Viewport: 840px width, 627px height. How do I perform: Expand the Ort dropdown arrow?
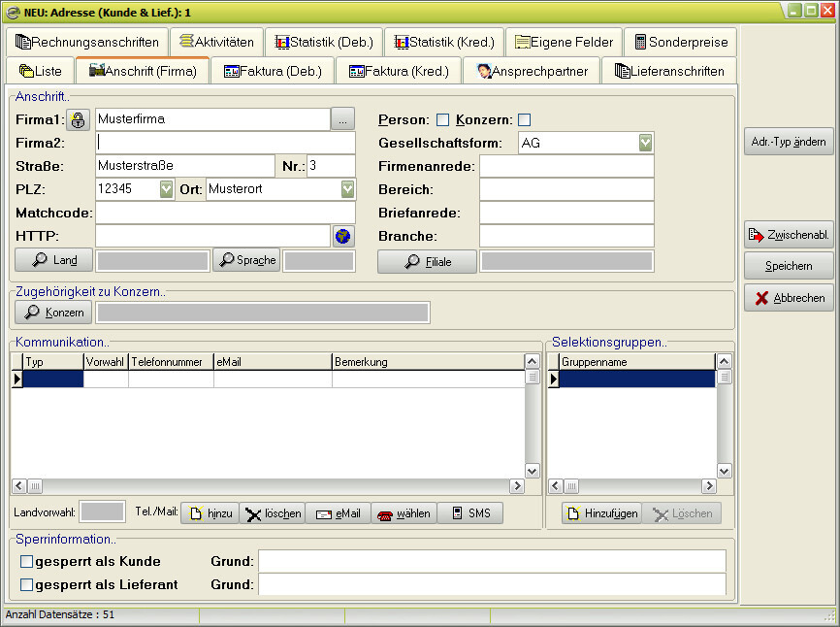[x=347, y=189]
